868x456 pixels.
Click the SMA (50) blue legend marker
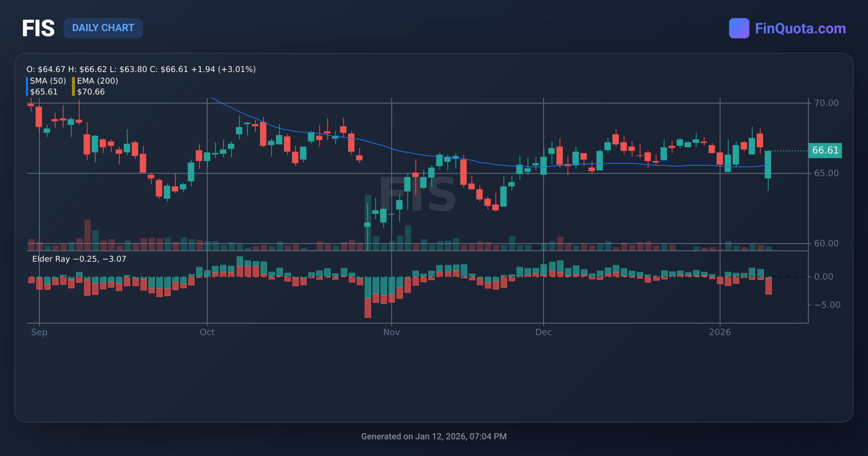pyautogui.click(x=27, y=86)
